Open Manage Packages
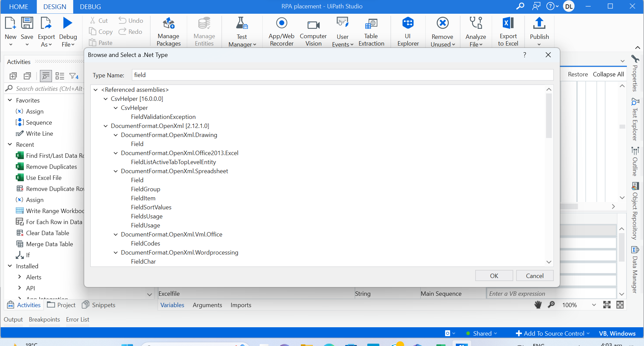This screenshot has height=346, width=644. coord(168,31)
